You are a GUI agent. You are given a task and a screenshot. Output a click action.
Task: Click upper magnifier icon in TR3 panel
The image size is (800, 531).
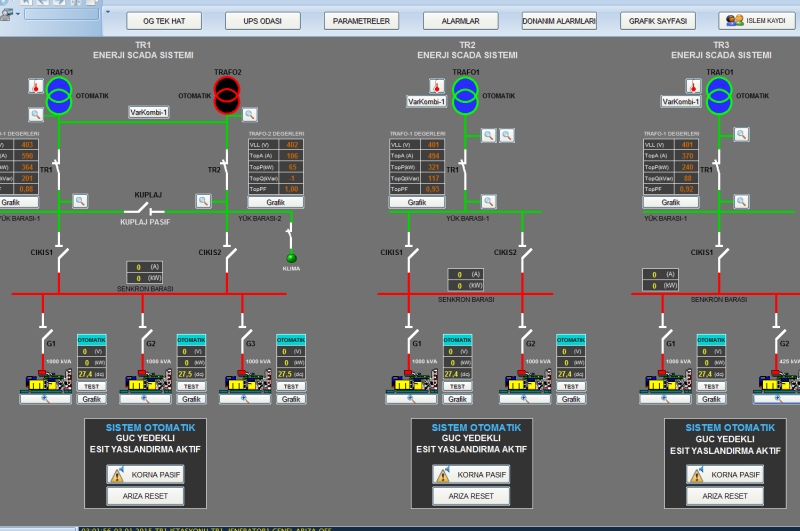tap(741, 135)
